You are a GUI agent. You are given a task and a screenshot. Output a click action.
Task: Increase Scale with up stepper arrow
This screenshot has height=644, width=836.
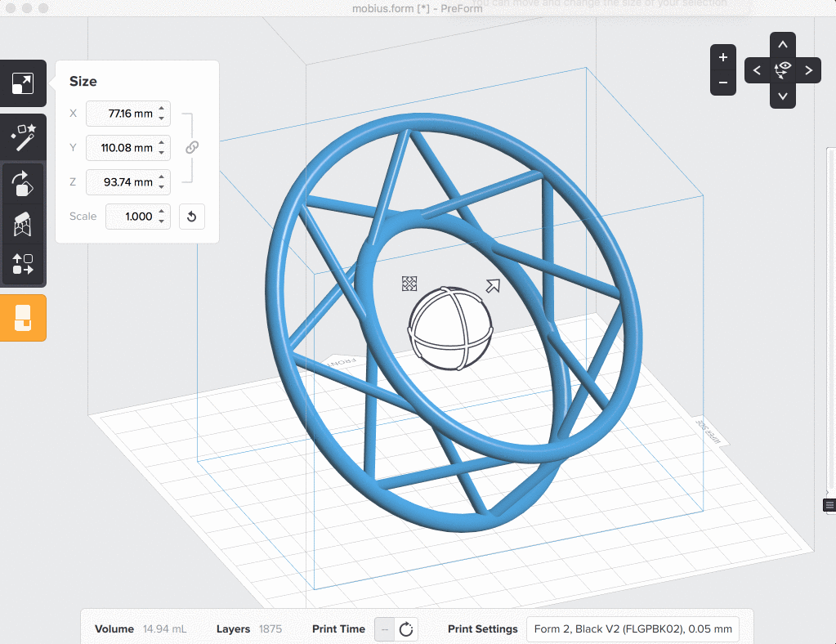[x=162, y=212]
